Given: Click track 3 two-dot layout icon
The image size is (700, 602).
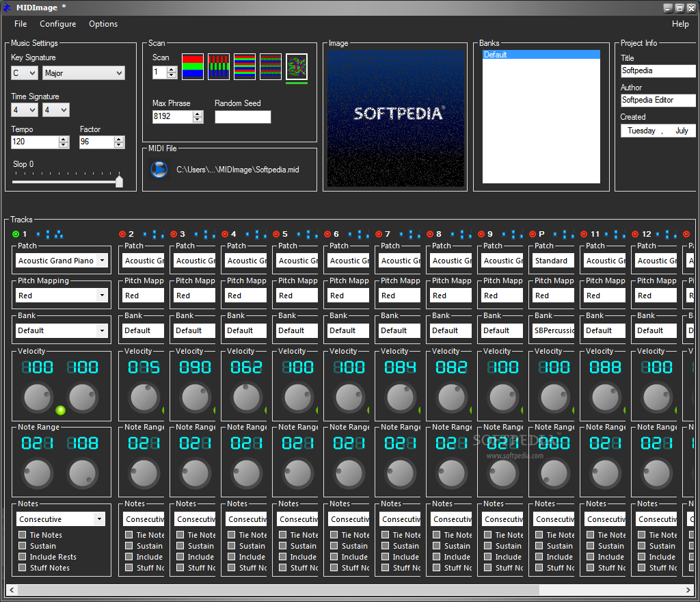Looking at the screenshot, I should [x=206, y=234].
